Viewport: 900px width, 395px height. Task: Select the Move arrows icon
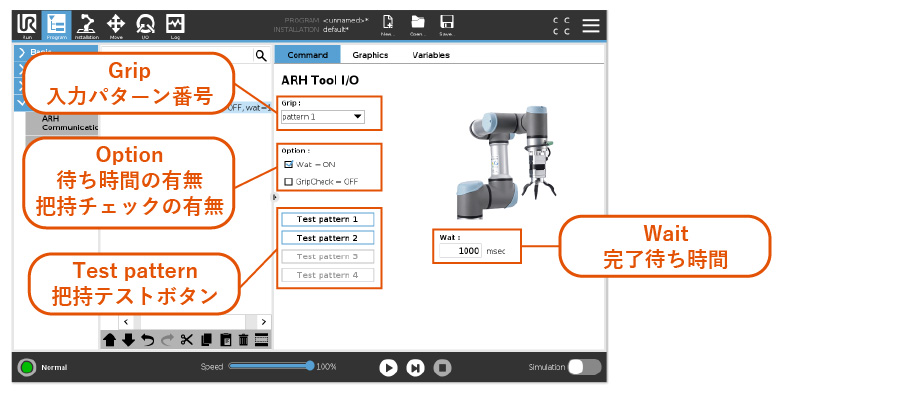point(116,25)
